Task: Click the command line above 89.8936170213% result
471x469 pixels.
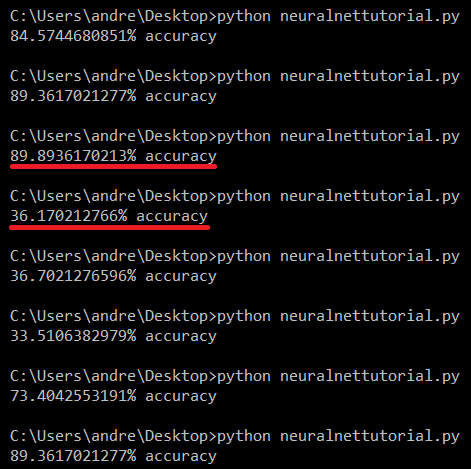Action: pyautogui.click(x=235, y=136)
